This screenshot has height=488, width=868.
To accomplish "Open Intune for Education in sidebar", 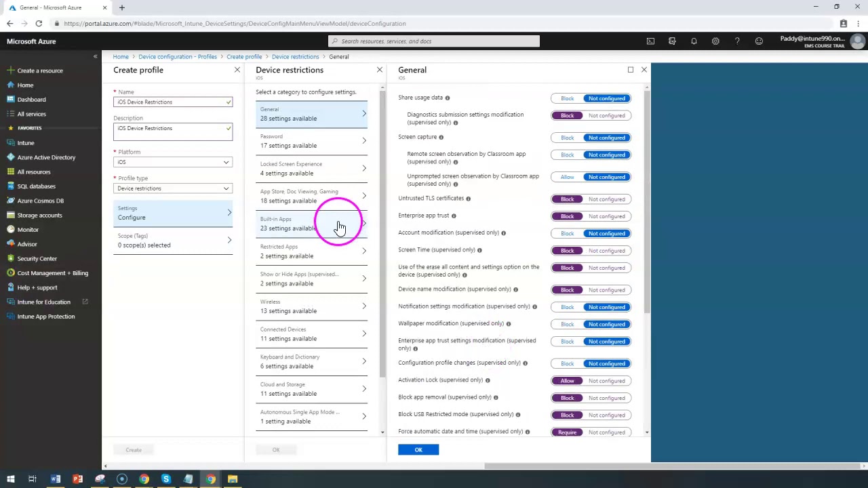I will 43,302.
